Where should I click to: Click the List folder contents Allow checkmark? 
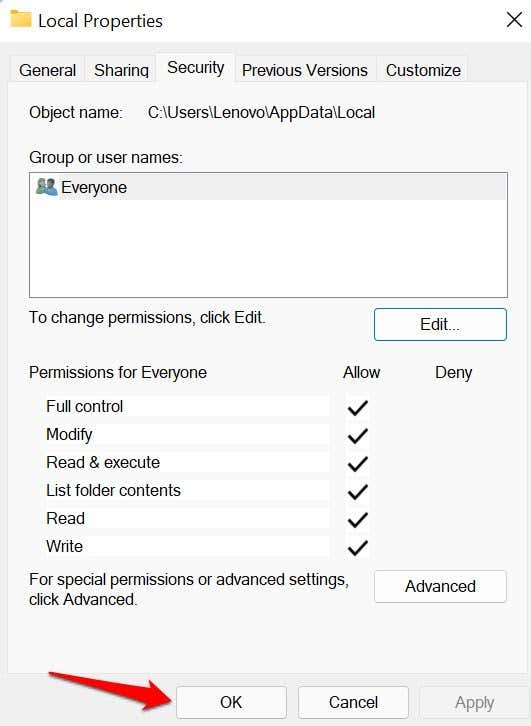pyautogui.click(x=358, y=492)
